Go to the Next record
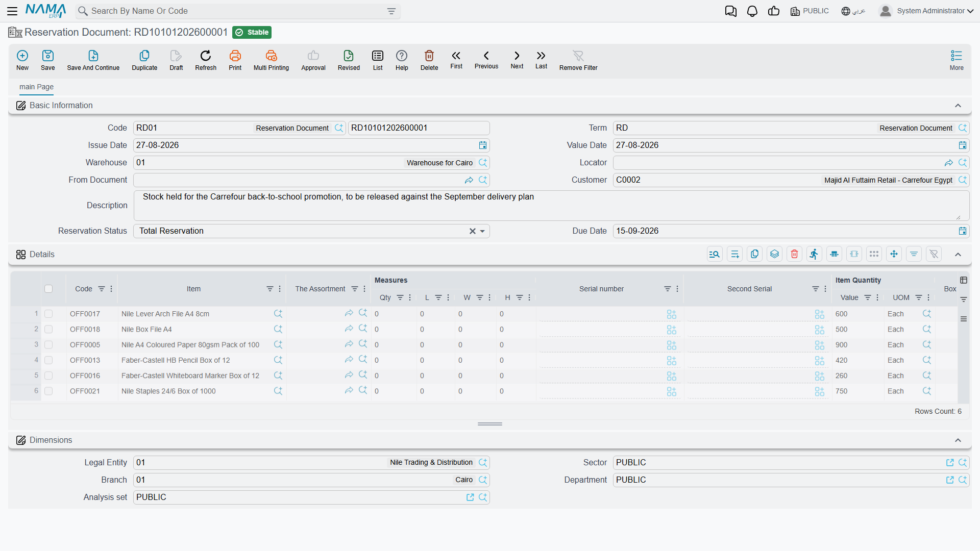 517,59
